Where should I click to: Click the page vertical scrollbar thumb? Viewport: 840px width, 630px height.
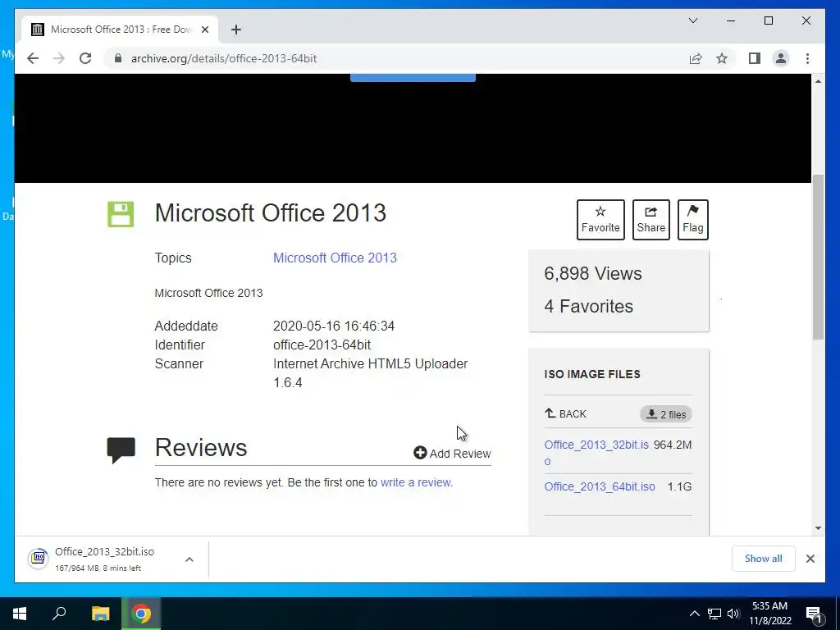[x=818, y=257]
